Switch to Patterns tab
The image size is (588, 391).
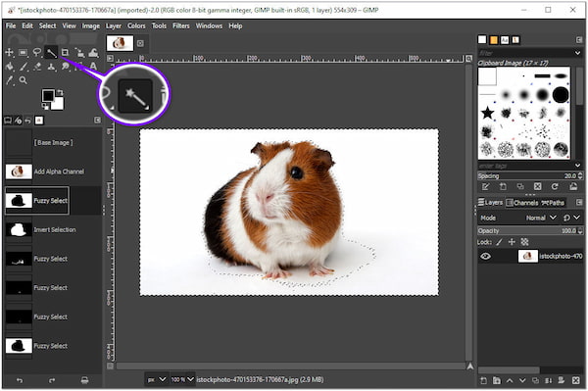(x=494, y=40)
